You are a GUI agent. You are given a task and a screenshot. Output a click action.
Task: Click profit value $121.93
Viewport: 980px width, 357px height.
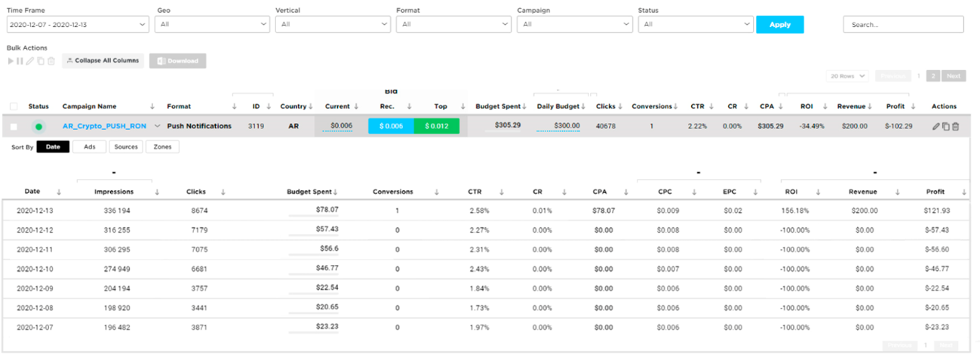point(936,211)
